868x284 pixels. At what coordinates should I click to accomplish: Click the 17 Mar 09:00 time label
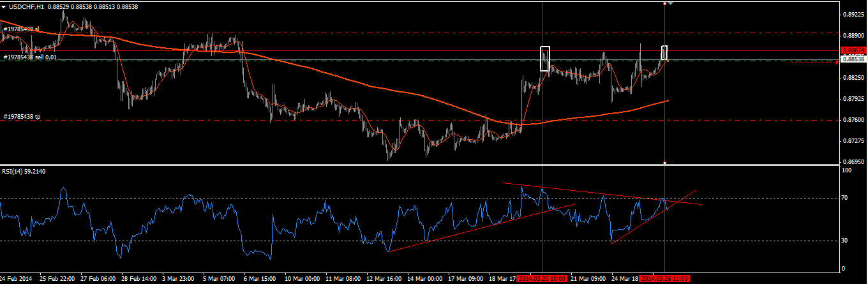tap(465, 279)
